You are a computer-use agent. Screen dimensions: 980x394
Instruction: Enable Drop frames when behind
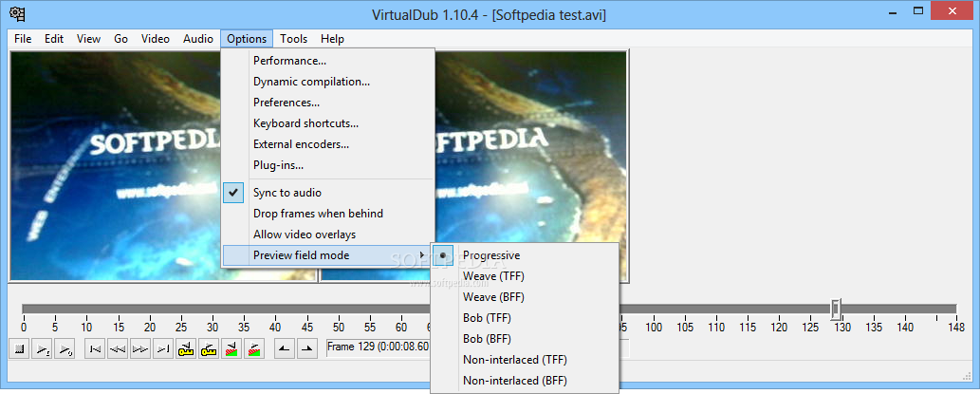tap(328, 214)
